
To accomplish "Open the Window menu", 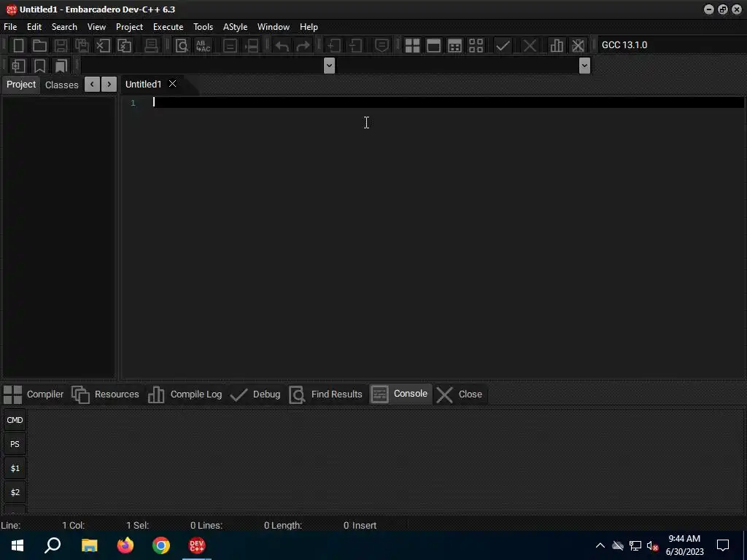I will [274, 27].
